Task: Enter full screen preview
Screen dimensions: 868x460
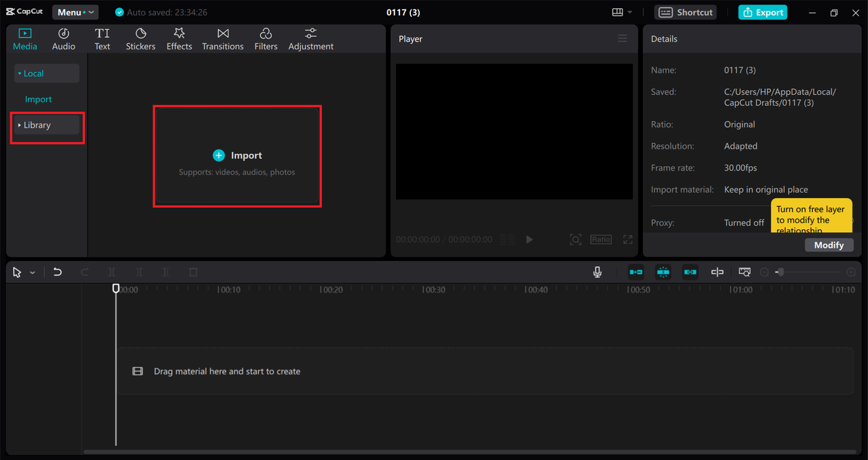Action: 628,239
